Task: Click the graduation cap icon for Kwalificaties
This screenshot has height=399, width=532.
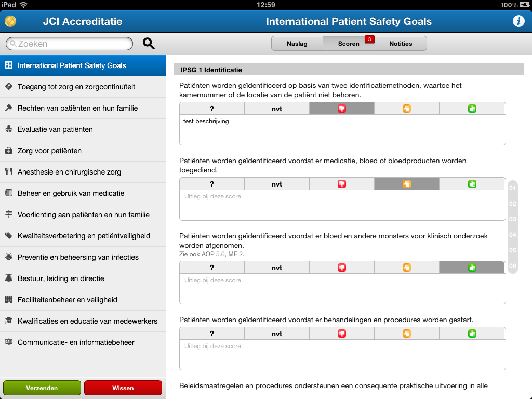Action: (8, 321)
